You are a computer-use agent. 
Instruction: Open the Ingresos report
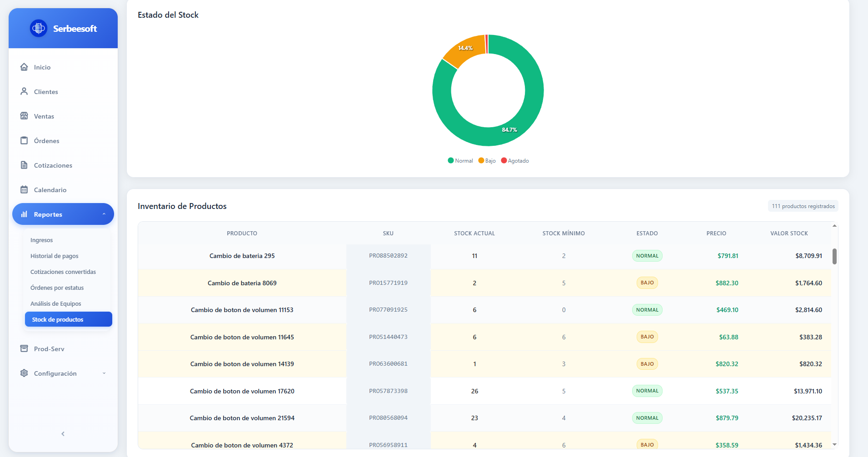(41, 240)
